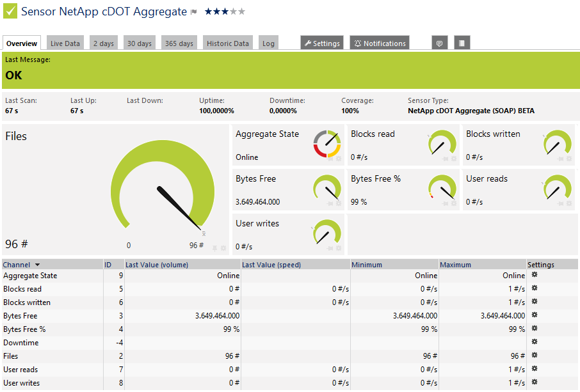
Task: Open the sensor Settings button
Action: (321, 43)
